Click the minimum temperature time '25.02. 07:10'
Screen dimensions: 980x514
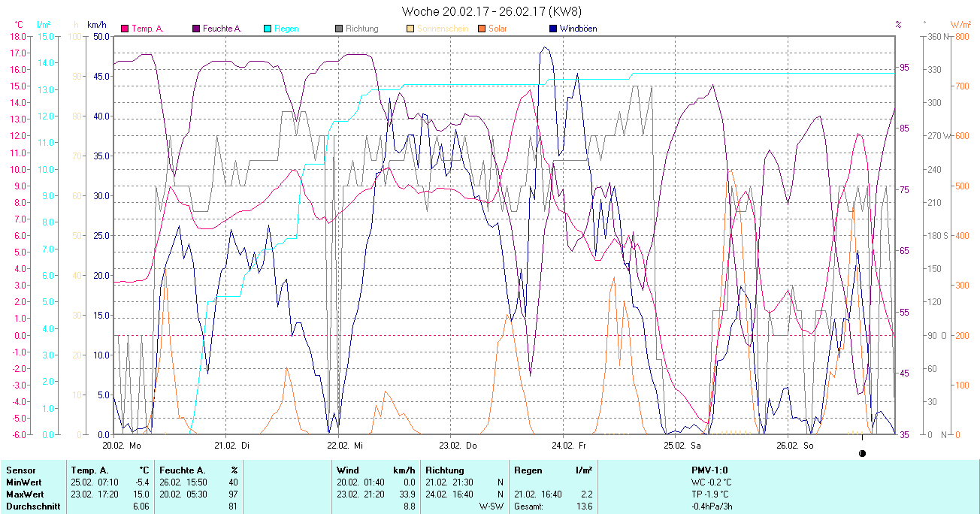(93, 482)
